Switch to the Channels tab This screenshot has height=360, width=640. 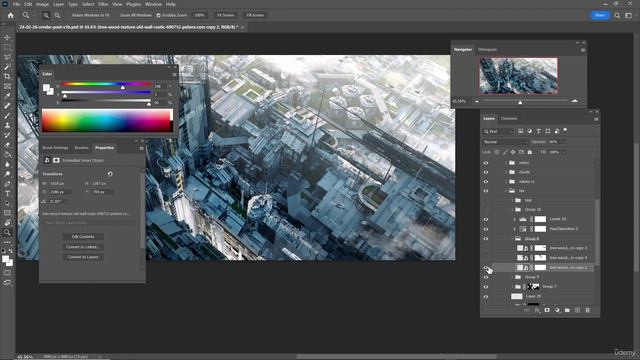coord(509,119)
